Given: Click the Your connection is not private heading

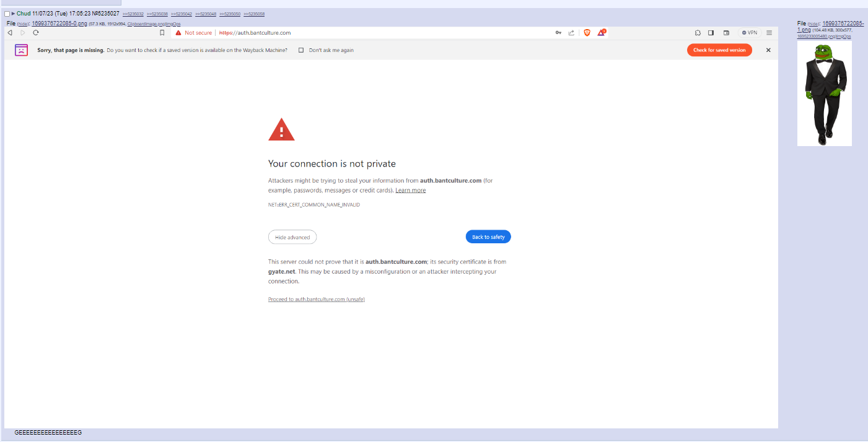Looking at the screenshot, I should click(x=332, y=164).
